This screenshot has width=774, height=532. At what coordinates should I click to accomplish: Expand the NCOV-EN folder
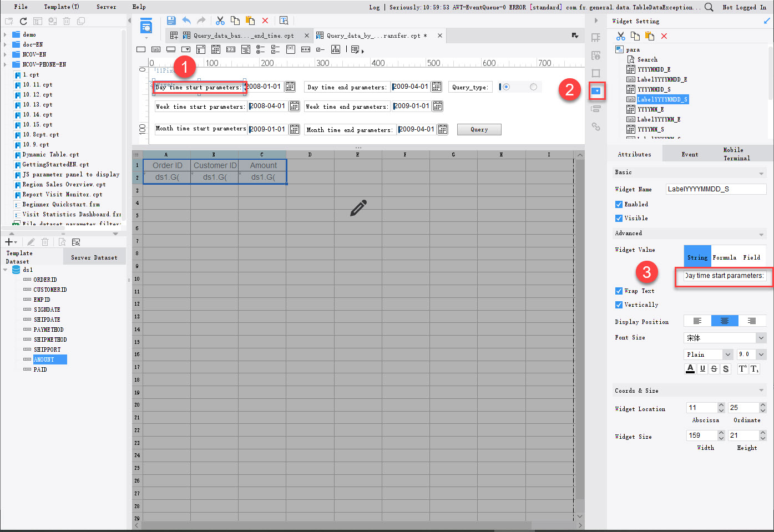5,54
